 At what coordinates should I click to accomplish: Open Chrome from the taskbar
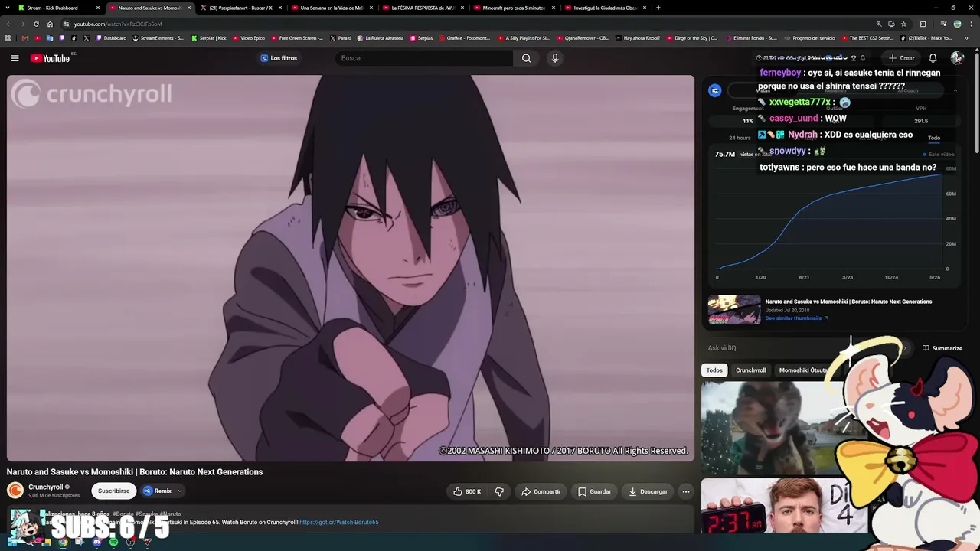(63, 543)
